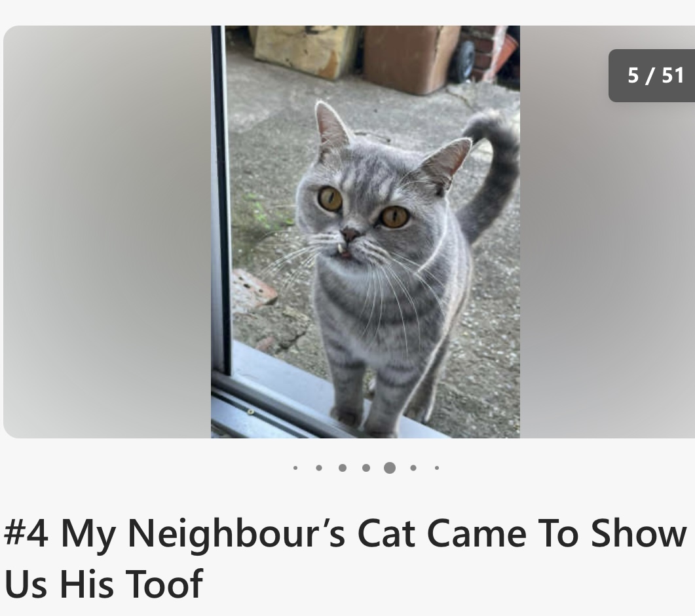Select the second pagination dot
This screenshot has width=695, height=616.
319,468
